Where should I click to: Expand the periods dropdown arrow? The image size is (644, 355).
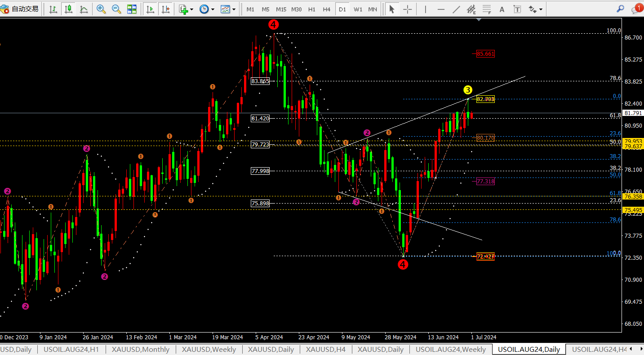pyautogui.click(x=213, y=9)
